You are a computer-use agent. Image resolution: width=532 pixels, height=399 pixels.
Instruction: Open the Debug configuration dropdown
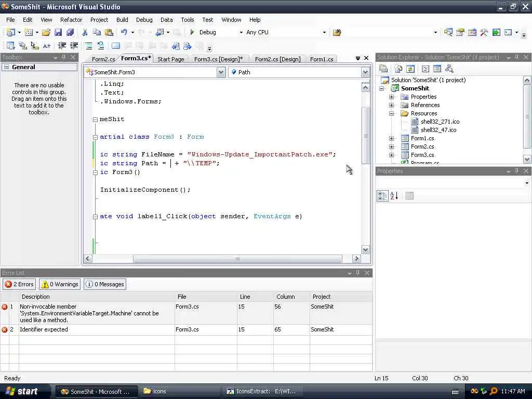pos(241,33)
